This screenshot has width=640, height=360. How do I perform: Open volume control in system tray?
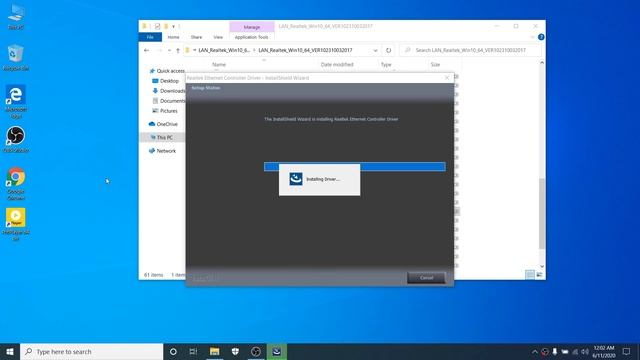pos(585,351)
